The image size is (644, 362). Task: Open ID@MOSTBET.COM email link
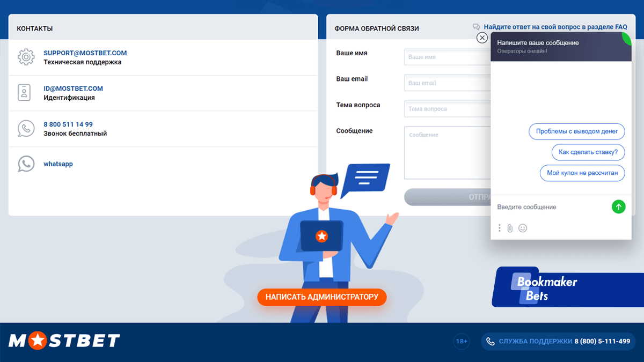coord(73,88)
